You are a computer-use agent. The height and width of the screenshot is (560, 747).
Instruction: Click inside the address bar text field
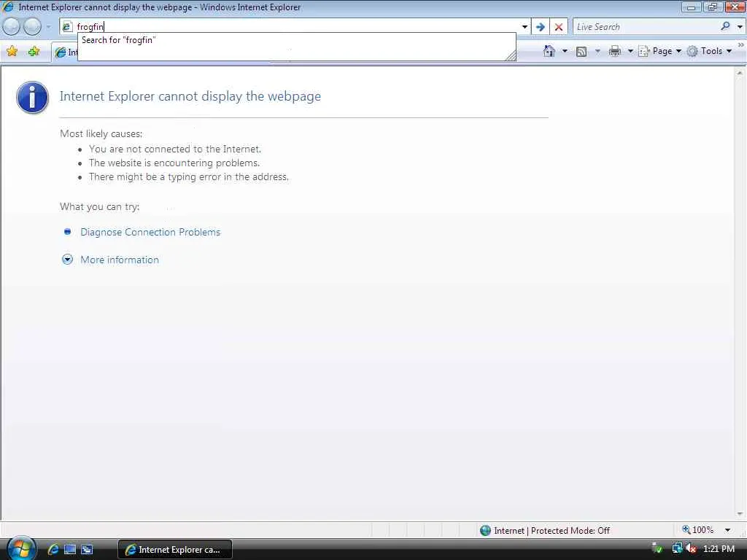click(295, 27)
